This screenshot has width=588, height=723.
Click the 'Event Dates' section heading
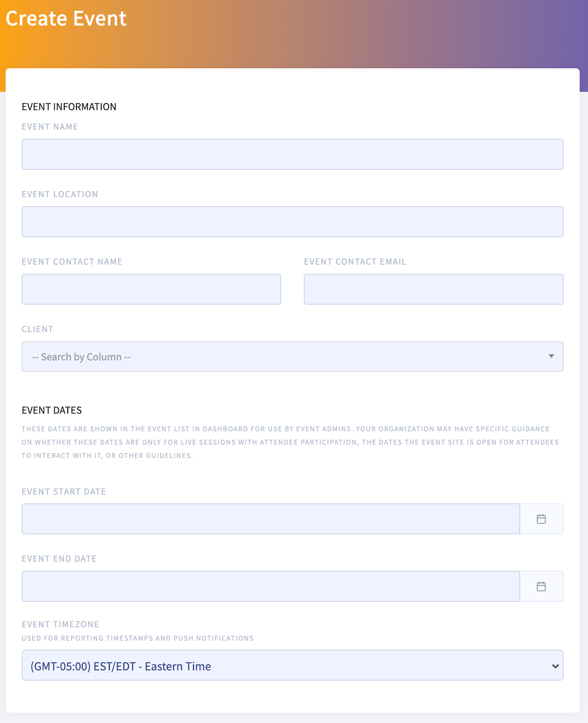[x=52, y=410]
